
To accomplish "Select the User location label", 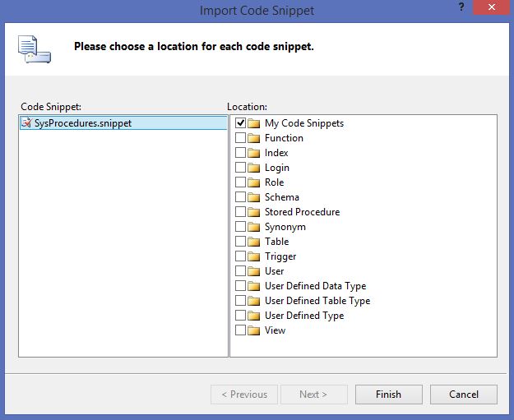I will click(x=275, y=271).
